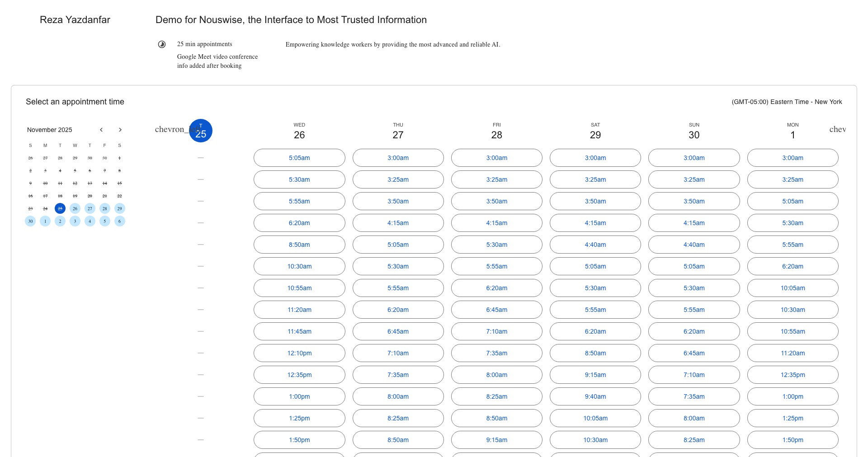Viewport: 868px width, 457px height.
Task: Go to next month in mini calendar
Action: click(120, 130)
